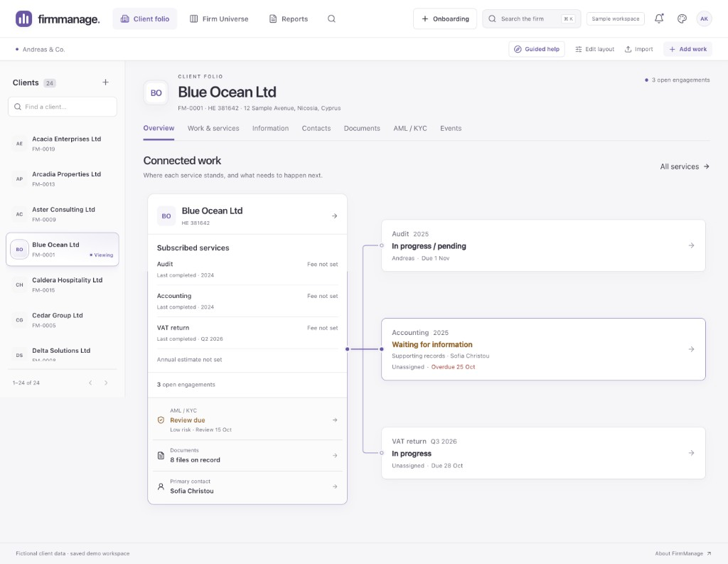Open the All services link
The height and width of the screenshot is (564, 728).
685,166
